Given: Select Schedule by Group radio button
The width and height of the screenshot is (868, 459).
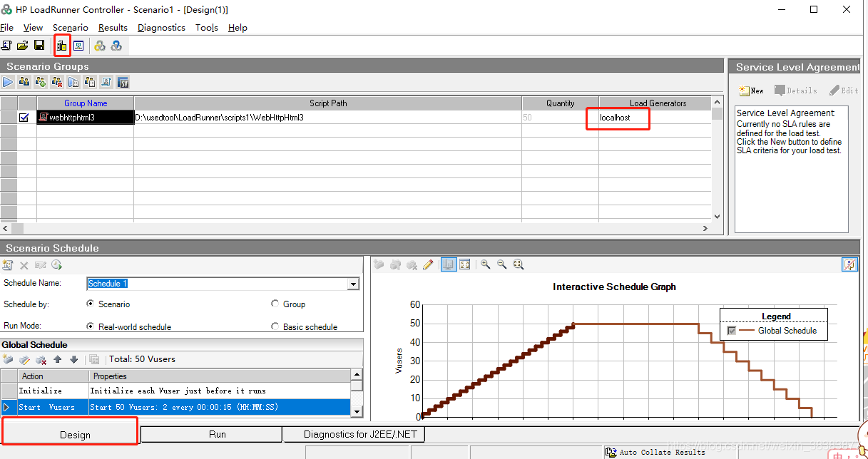Looking at the screenshot, I should point(275,304).
